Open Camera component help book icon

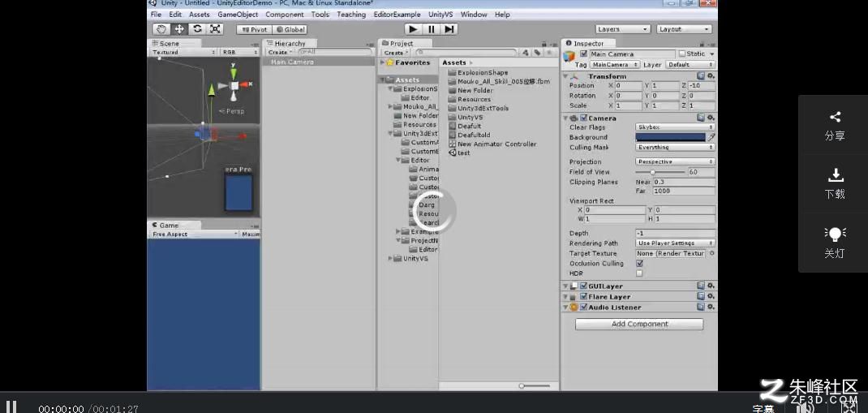click(701, 118)
